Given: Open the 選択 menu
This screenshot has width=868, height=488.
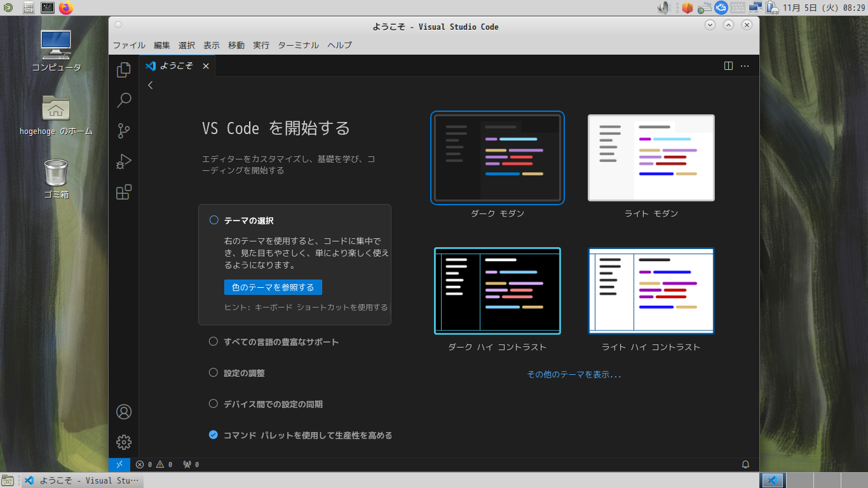Looking at the screenshot, I should click(187, 45).
